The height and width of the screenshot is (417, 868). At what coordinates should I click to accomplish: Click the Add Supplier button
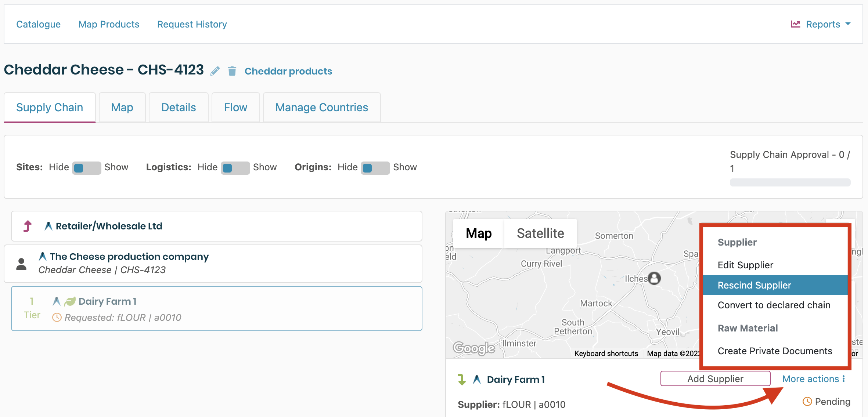coord(715,379)
